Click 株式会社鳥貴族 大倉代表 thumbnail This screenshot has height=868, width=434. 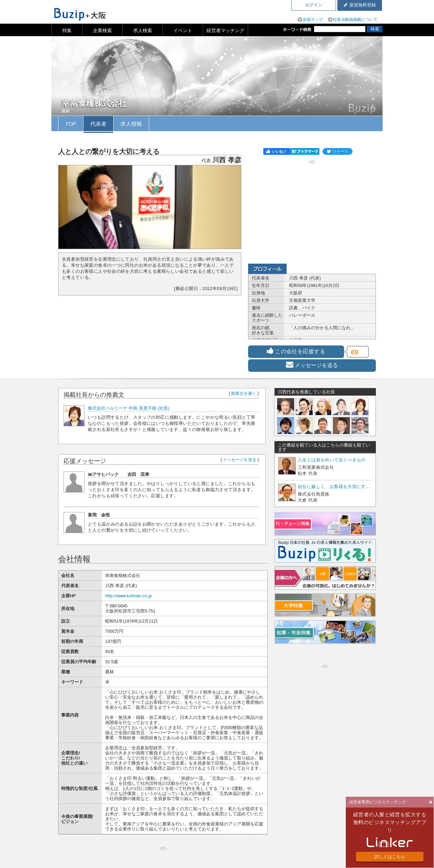coord(287,492)
